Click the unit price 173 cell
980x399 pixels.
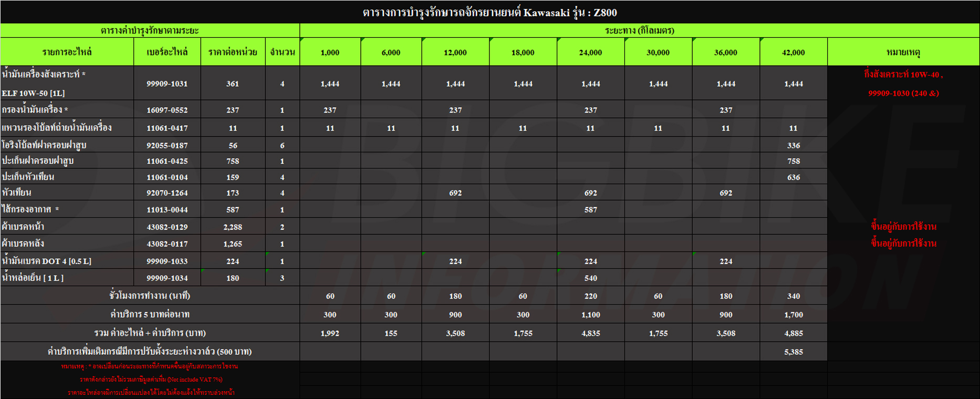pyautogui.click(x=233, y=192)
